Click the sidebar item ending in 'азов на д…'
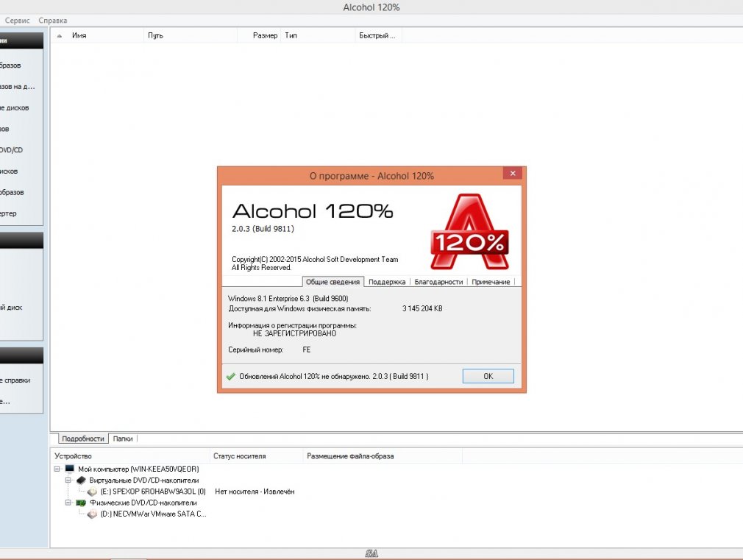The image size is (743, 560). click(18, 86)
